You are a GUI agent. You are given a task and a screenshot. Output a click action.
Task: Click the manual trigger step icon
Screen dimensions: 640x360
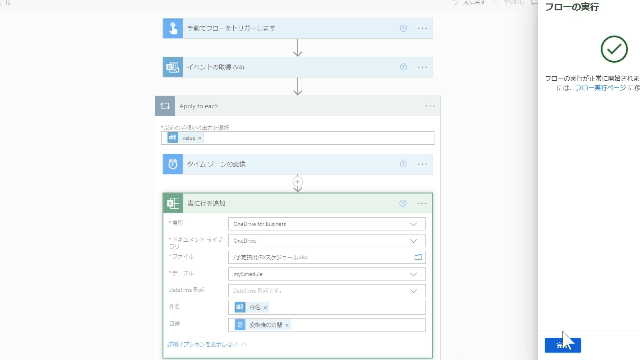tap(173, 28)
